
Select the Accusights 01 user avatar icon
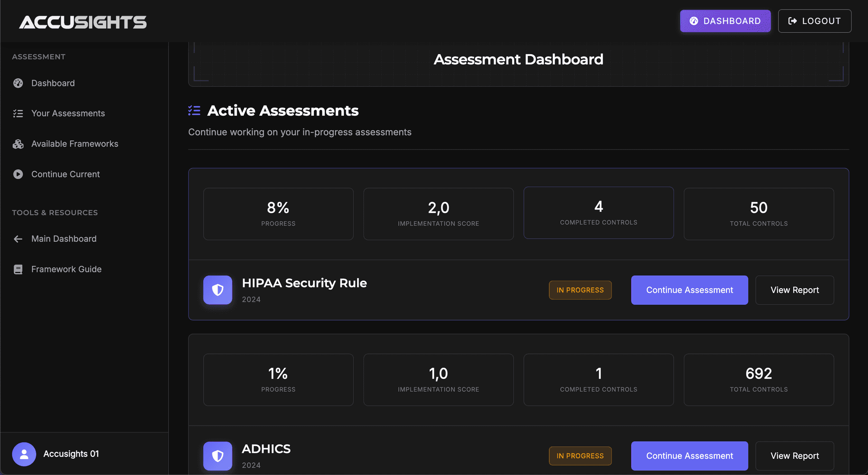click(24, 454)
